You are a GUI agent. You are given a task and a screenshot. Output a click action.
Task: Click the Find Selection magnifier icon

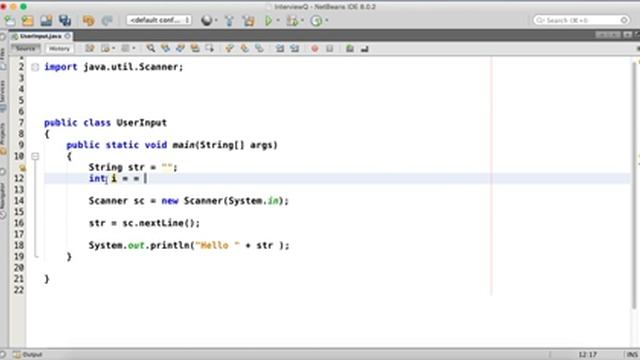(151, 49)
